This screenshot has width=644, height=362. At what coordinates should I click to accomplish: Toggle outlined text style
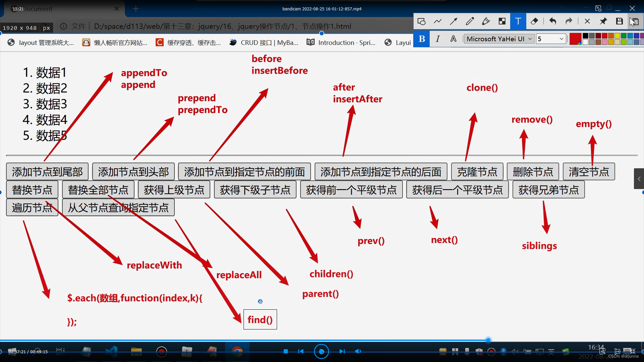coord(453,39)
